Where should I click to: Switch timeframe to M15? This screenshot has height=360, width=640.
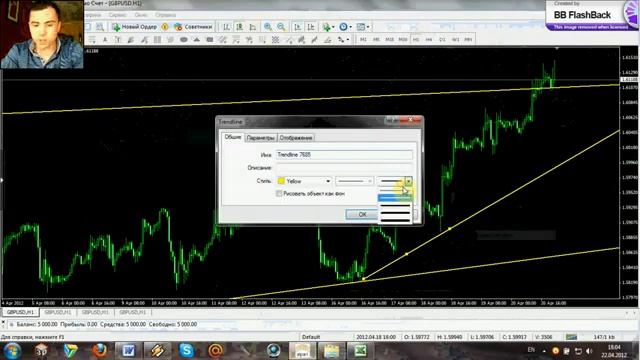[x=389, y=40]
